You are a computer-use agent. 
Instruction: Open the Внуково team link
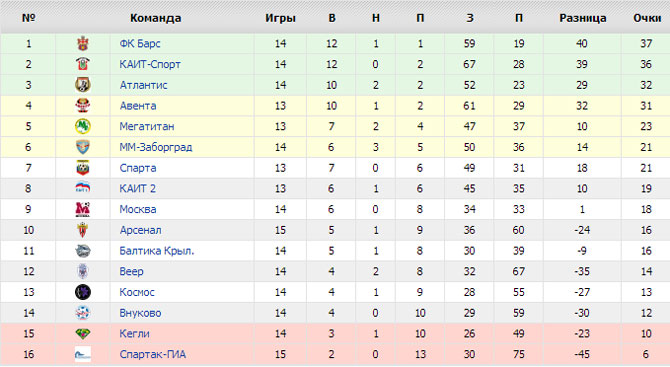141,313
